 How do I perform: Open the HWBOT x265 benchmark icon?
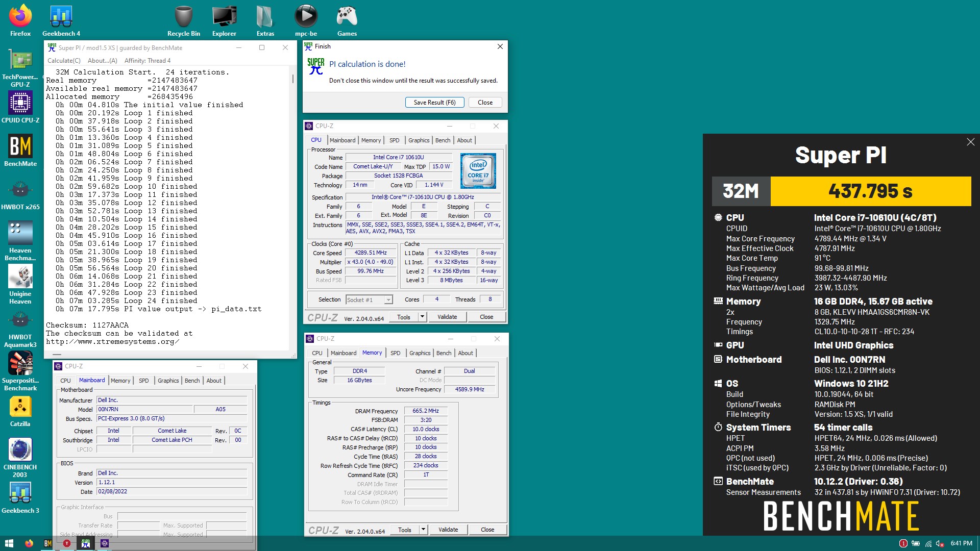[x=20, y=194]
